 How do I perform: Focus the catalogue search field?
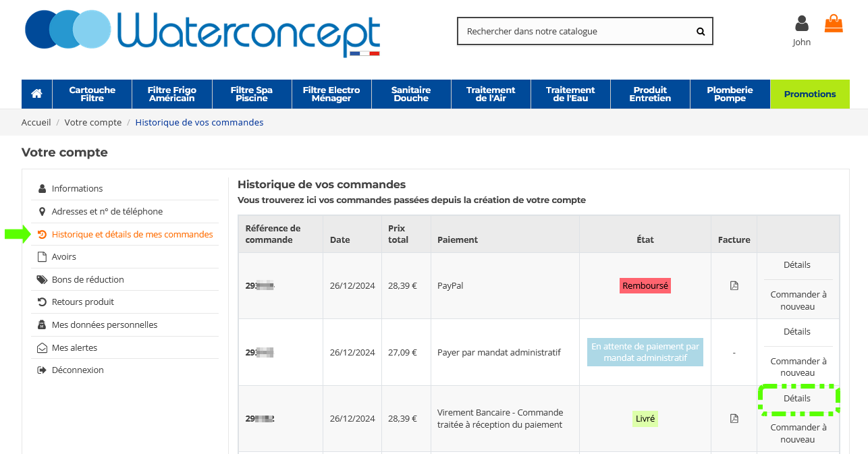click(x=574, y=31)
